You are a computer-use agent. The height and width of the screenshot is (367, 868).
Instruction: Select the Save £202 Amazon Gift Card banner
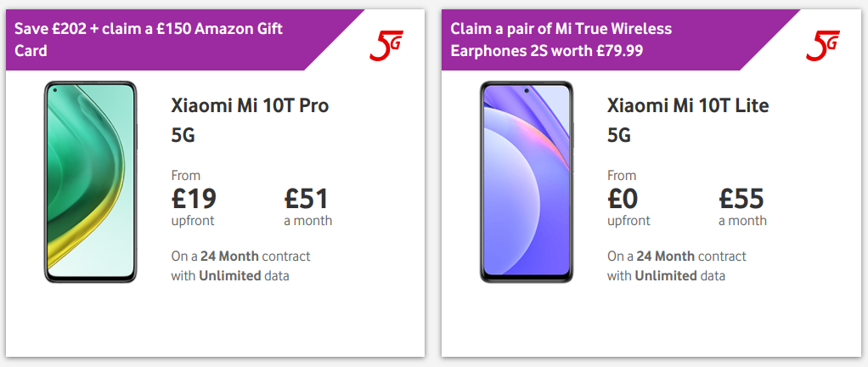pyautogui.click(x=149, y=40)
